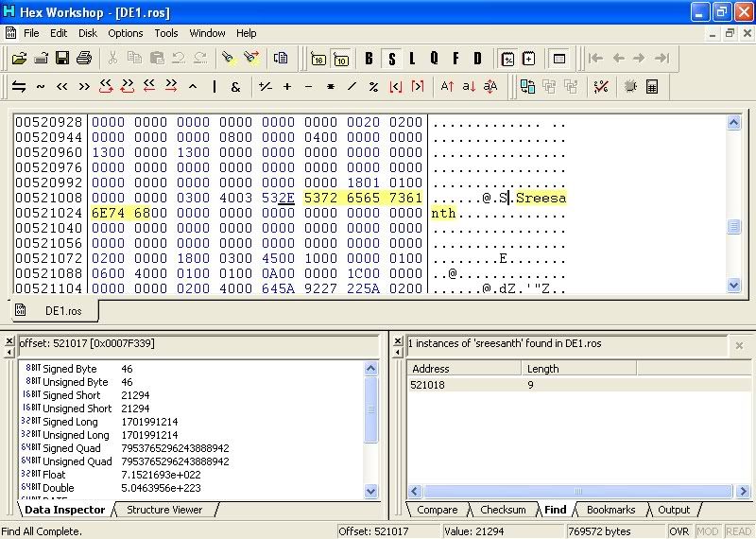Click the Length column header
This screenshot has height=539, width=756.
(579, 369)
